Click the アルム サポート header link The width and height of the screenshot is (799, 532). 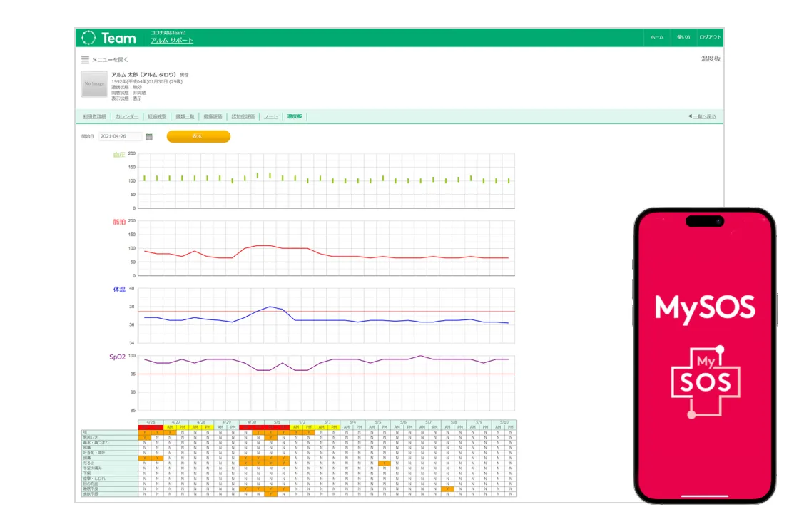point(172,41)
